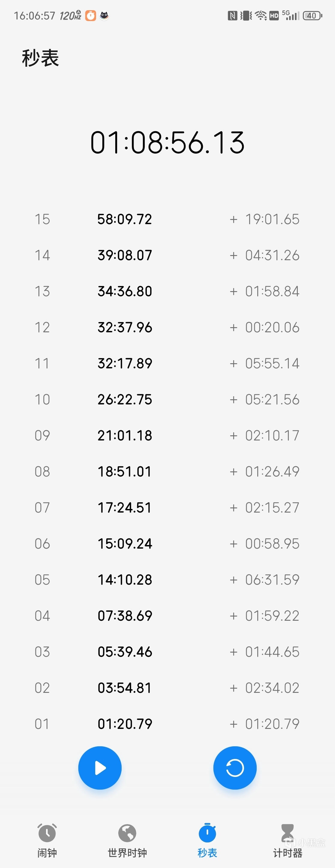Viewport: 335px width, 868px height.
Task: Tap lap 01 split 01:20.79
Action: (125, 724)
